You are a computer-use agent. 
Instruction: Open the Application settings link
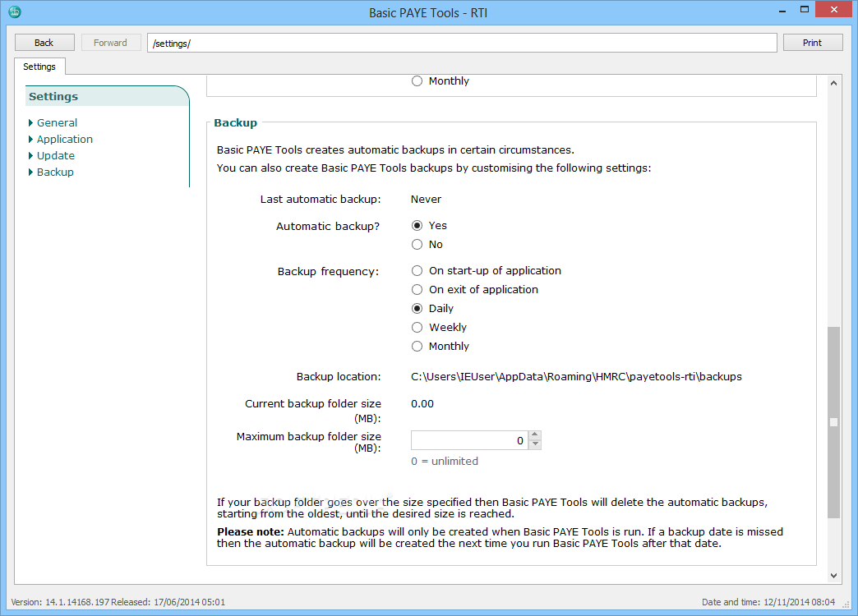(x=65, y=139)
